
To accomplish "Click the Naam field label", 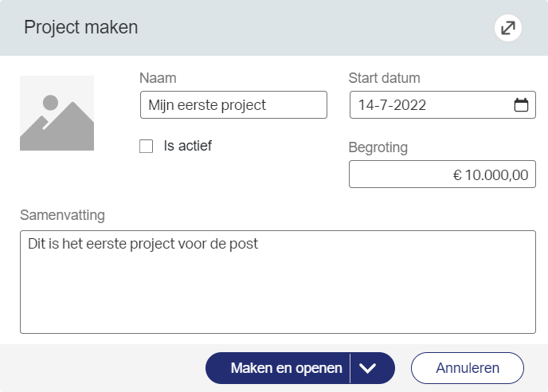I will coord(158,78).
